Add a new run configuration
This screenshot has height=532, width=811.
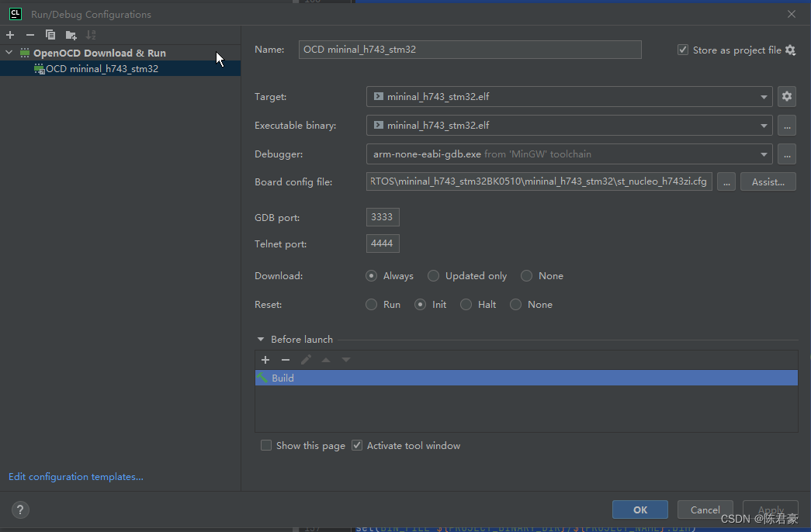[x=10, y=35]
